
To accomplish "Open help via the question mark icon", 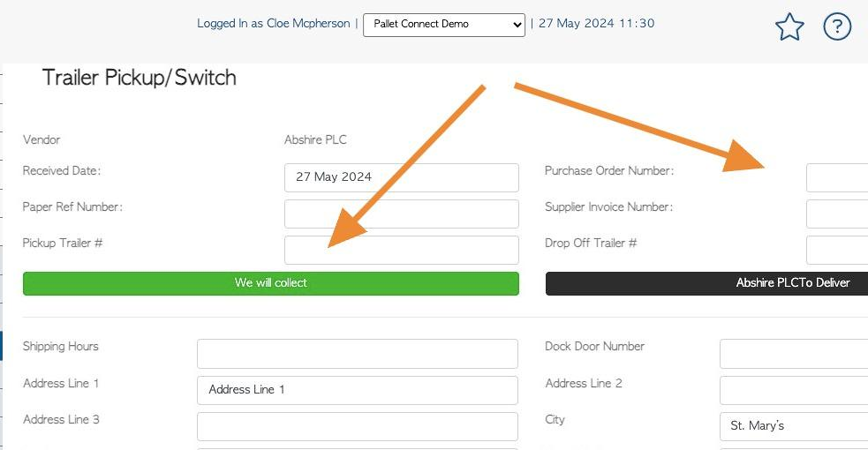I will click(837, 26).
